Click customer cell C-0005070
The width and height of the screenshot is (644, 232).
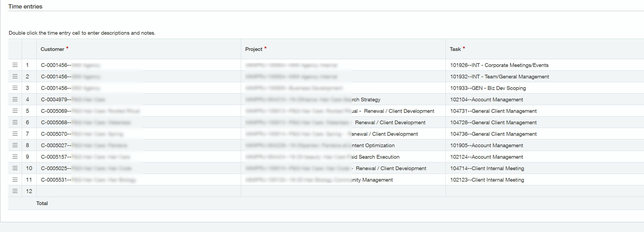pyautogui.click(x=139, y=134)
